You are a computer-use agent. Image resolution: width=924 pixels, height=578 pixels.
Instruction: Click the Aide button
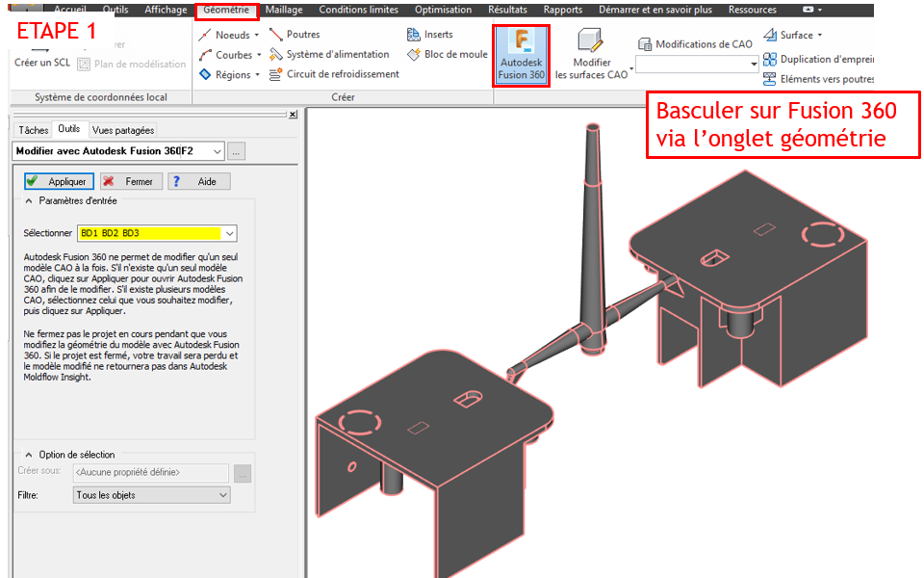pyautogui.click(x=198, y=181)
